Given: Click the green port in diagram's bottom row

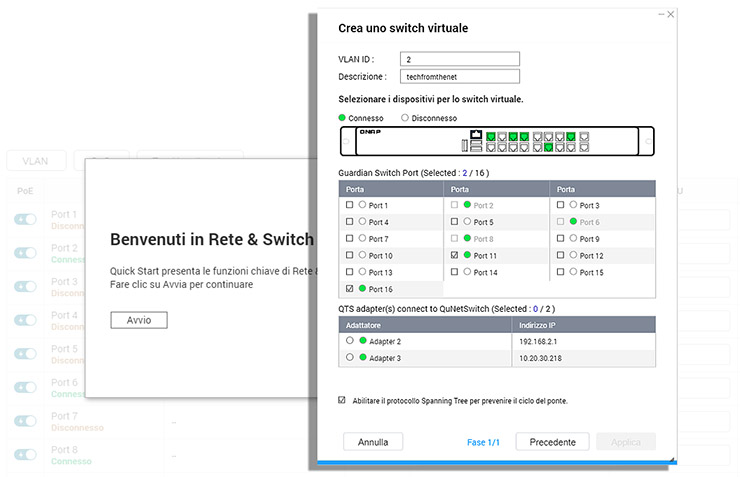Looking at the screenshot, I should click(548, 148).
